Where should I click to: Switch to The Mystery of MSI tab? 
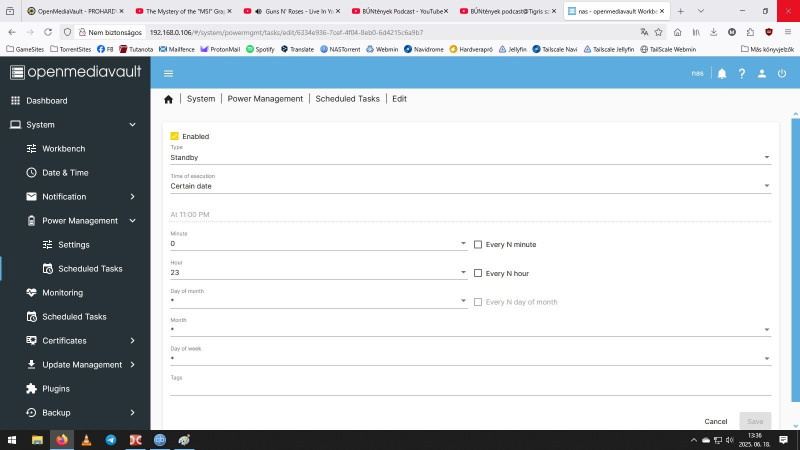[x=183, y=11]
